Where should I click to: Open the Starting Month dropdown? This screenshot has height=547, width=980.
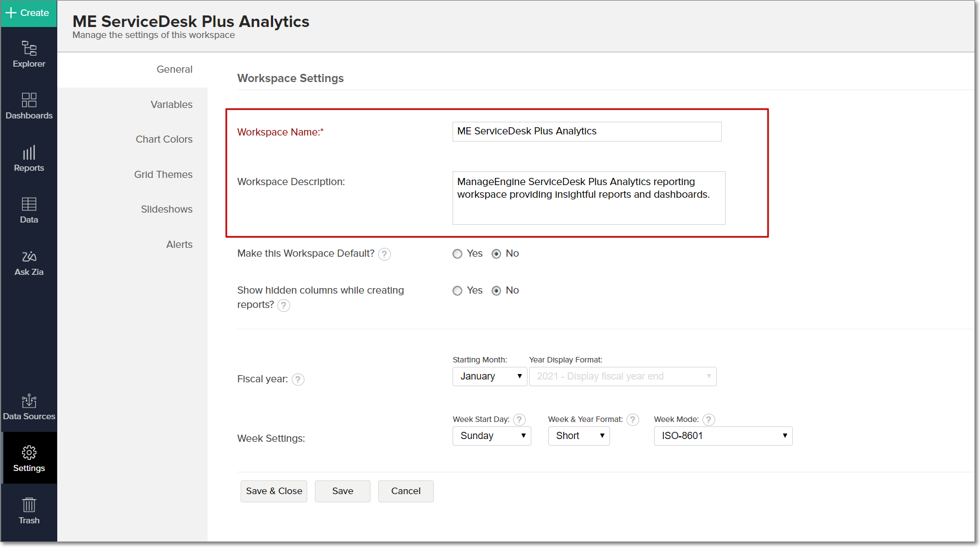[489, 376]
